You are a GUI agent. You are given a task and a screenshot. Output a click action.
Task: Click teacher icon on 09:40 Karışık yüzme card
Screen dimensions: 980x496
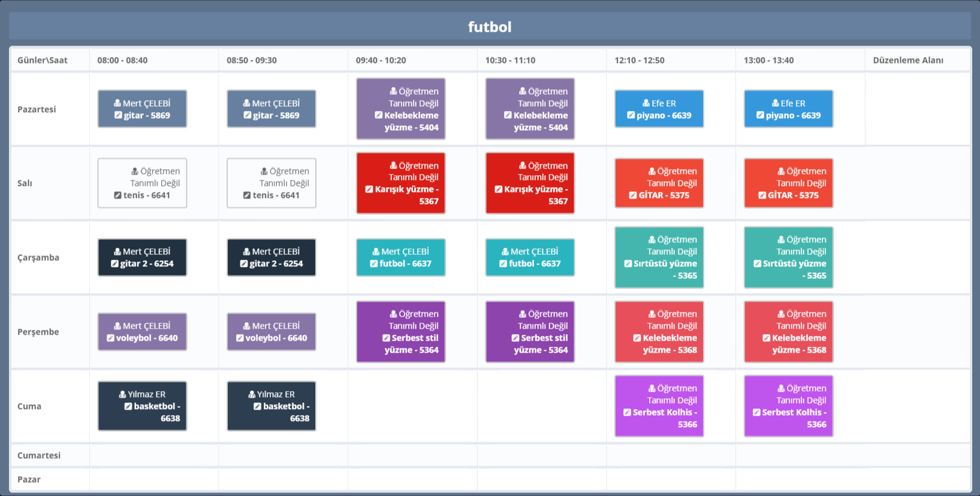coord(393,166)
